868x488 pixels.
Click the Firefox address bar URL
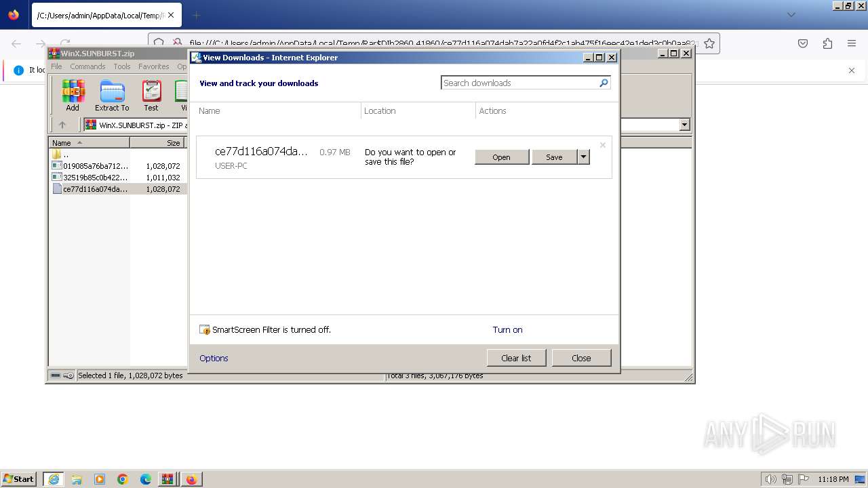(x=443, y=43)
